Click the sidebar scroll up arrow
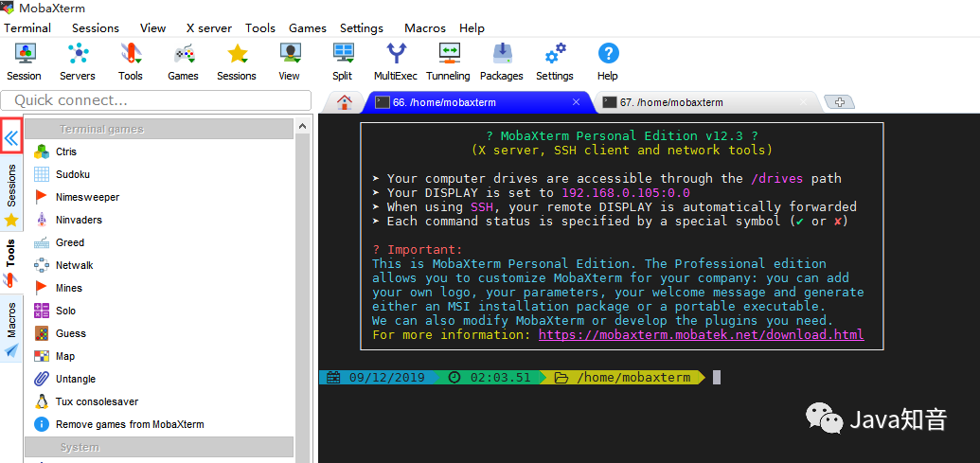 [x=303, y=126]
